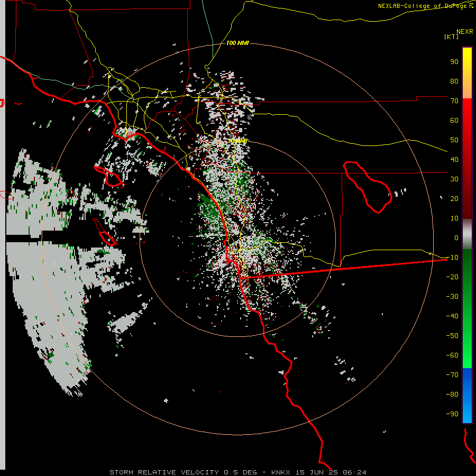The width and height of the screenshot is (476, 476).
Task: Click the 20 knot scale label
Action: coord(454,199)
